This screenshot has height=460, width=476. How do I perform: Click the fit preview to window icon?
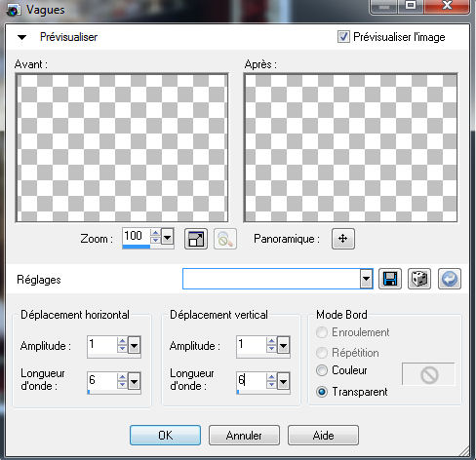pyautogui.click(x=196, y=239)
